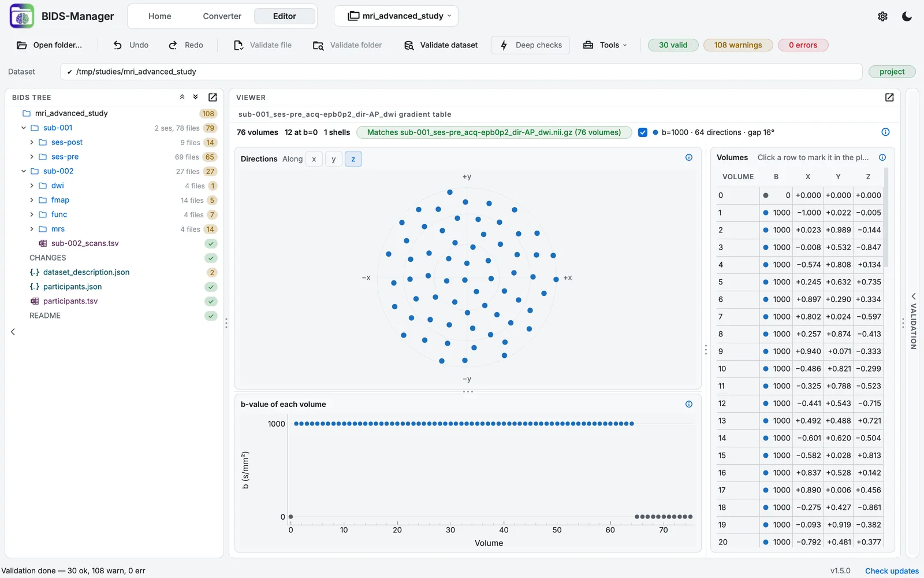Expand the fmap folder
This screenshot has height=578, width=924.
click(32, 200)
